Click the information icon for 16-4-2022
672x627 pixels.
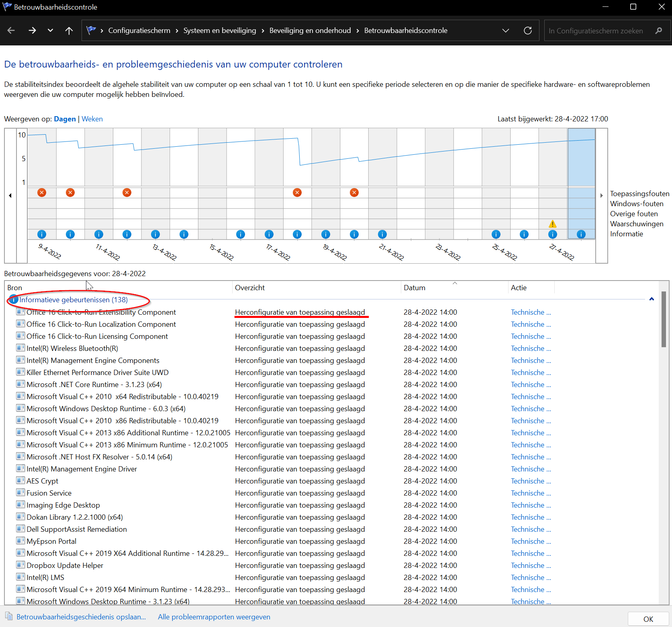241,234
